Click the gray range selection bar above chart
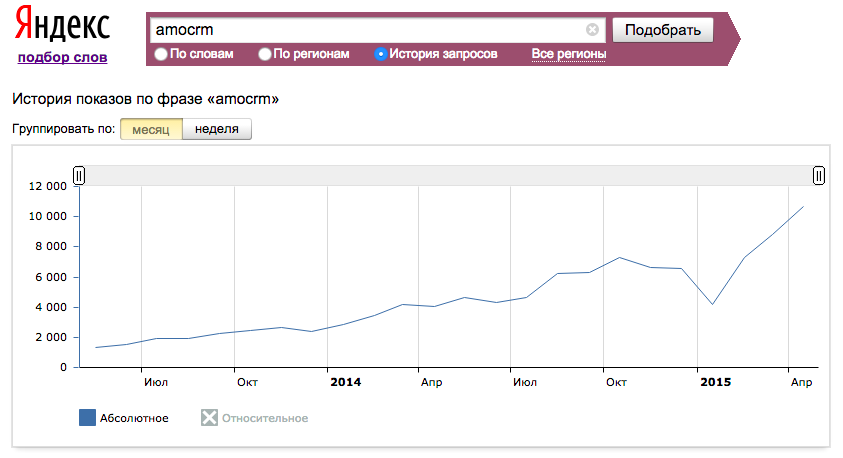Image resolution: width=843 pixels, height=458 pixels. 449,176
